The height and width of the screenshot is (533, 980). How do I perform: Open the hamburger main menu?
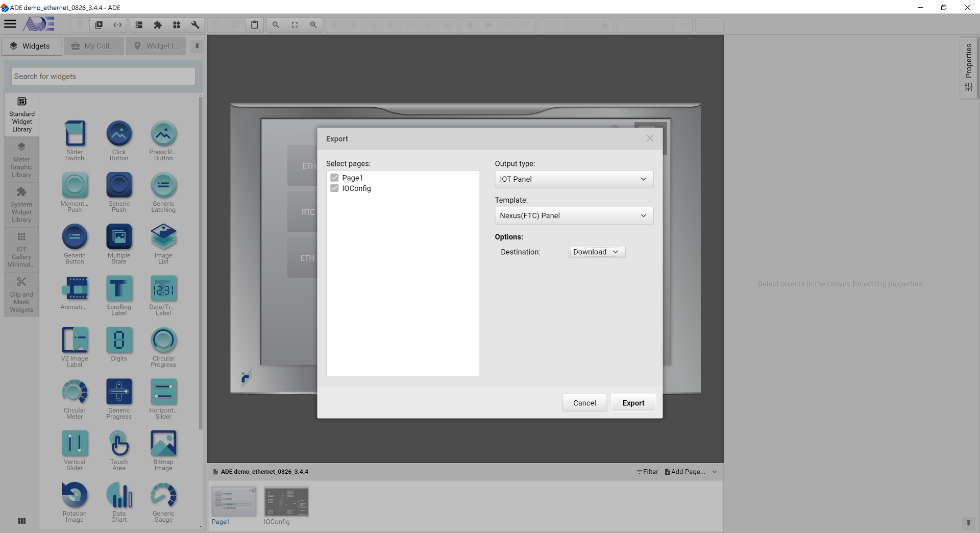10,24
